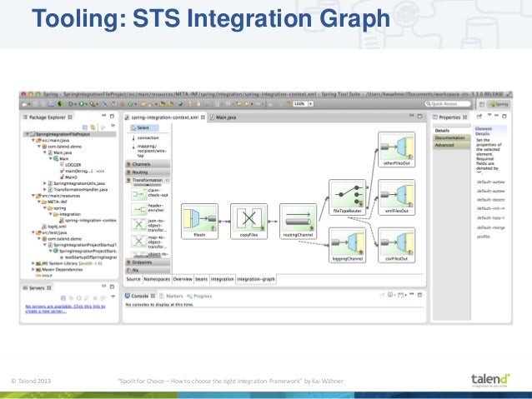The width and height of the screenshot is (532, 399).
Task: Minimize the Package Explorer view
Action: pos(104,116)
